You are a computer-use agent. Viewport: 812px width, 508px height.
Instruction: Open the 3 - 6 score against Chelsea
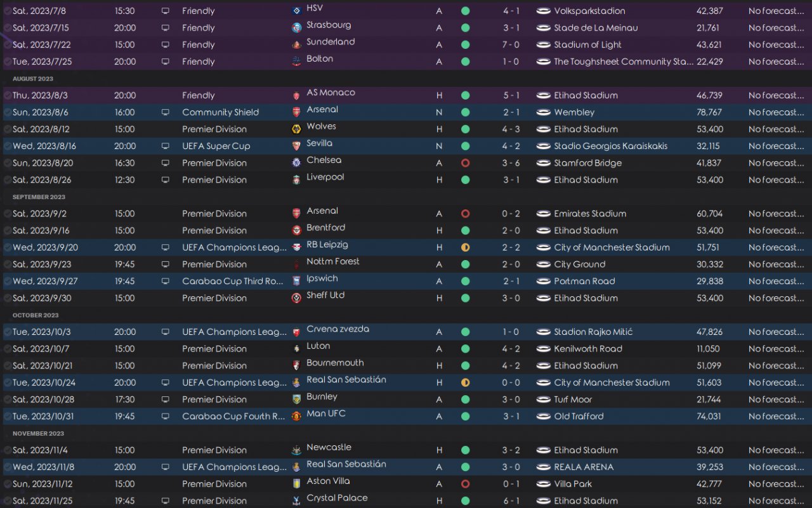pos(511,163)
